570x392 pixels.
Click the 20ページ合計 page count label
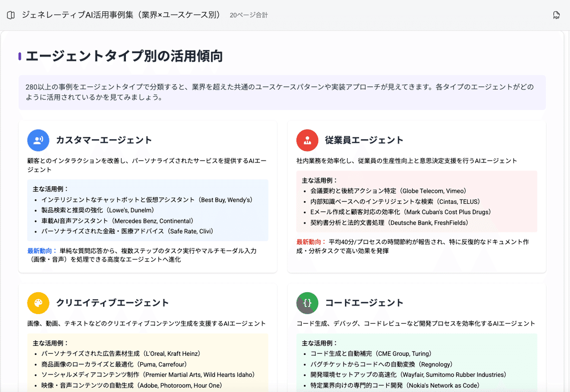click(x=248, y=15)
